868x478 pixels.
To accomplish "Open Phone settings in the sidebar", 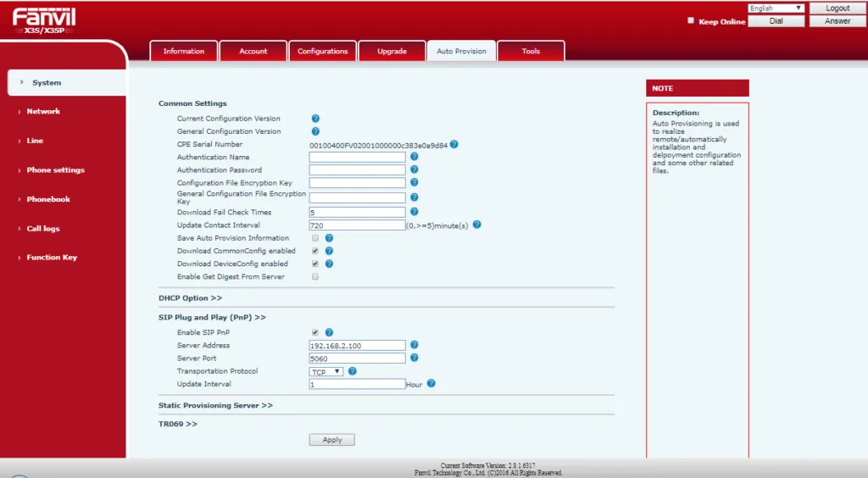I will click(55, 170).
